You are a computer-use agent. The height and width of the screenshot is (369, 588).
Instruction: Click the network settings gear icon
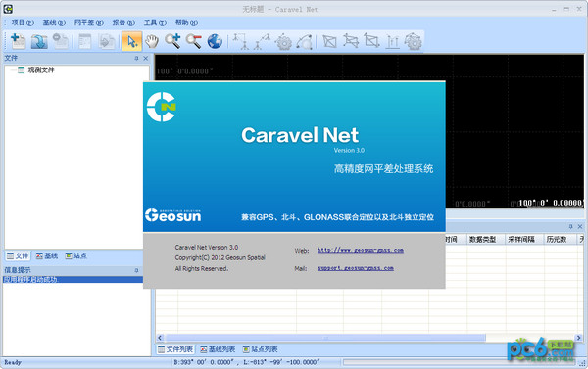[x=414, y=41]
